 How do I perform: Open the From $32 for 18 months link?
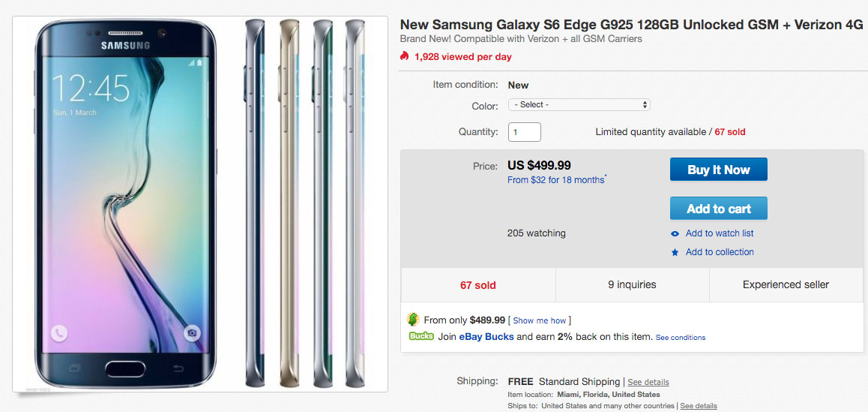click(x=557, y=180)
